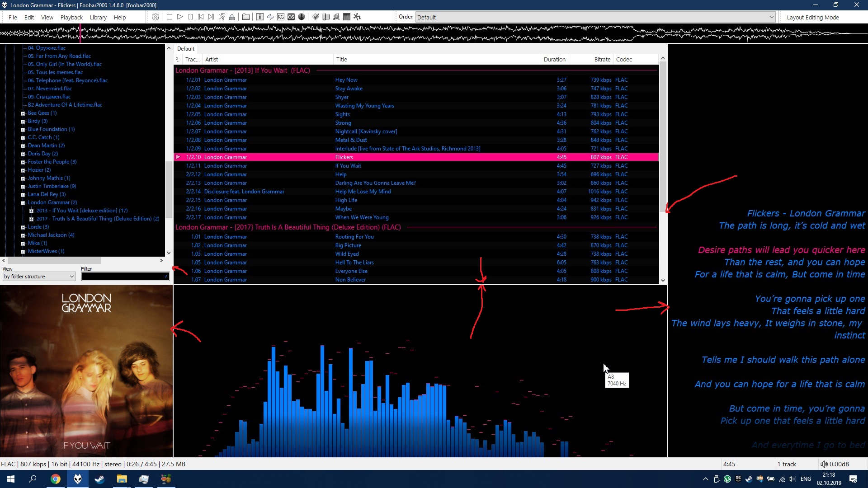This screenshot has width=868, height=488.
Task: Click the open folder toolbar icon
Action: click(246, 17)
